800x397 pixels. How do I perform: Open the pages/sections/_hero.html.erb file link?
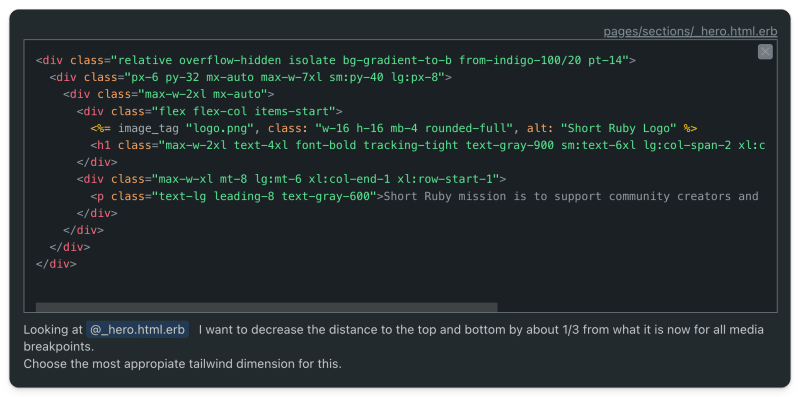point(690,31)
